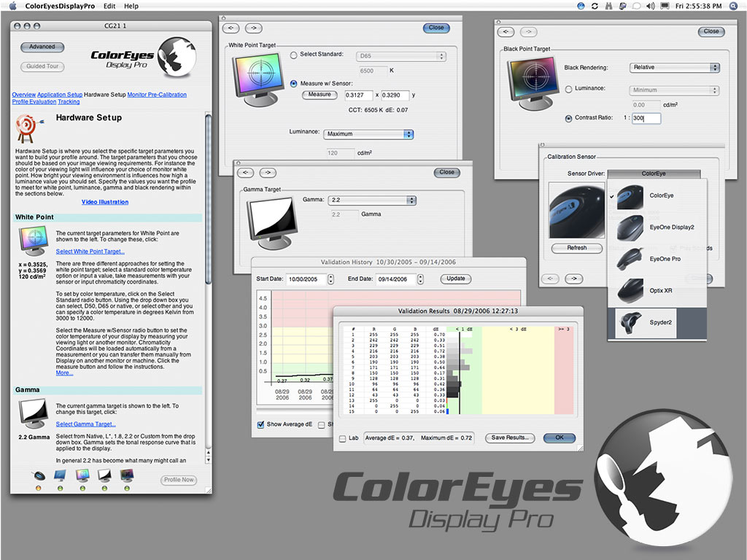Click the Advanced button
This screenshot has width=747, height=560.
[x=42, y=47]
